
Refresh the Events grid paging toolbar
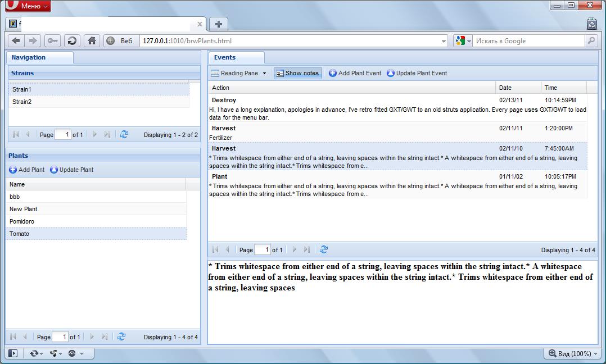[x=324, y=250]
